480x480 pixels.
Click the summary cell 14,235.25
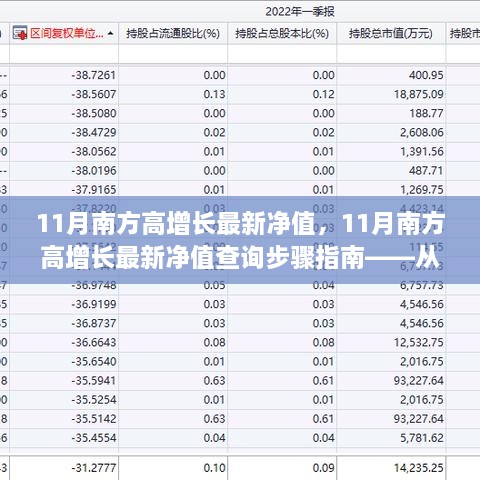[419, 468]
